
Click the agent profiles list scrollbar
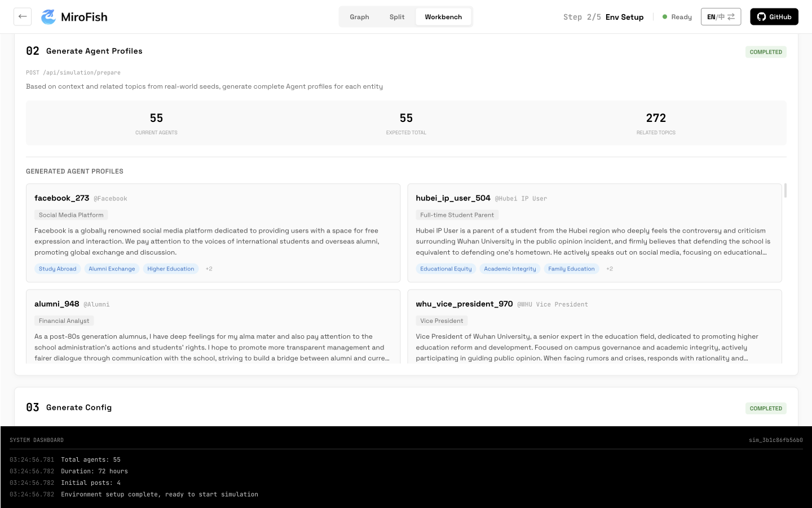(x=785, y=190)
